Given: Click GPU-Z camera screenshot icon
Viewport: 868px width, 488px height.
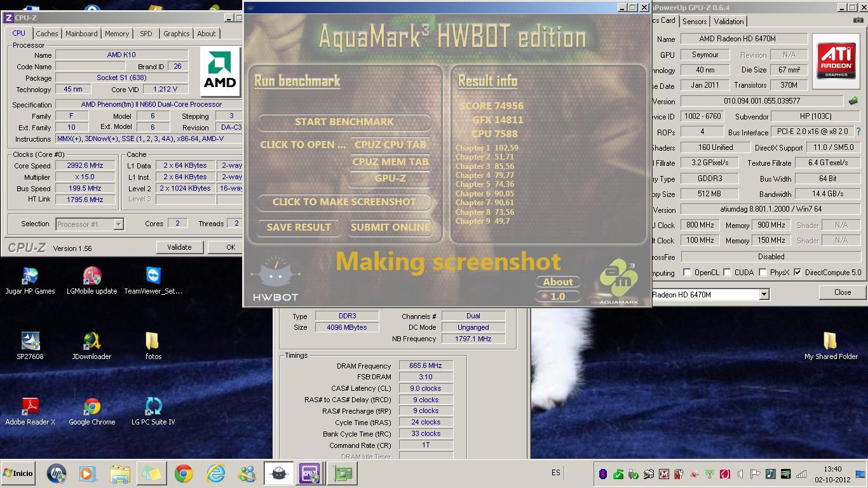Looking at the screenshot, I should pos(858,21).
